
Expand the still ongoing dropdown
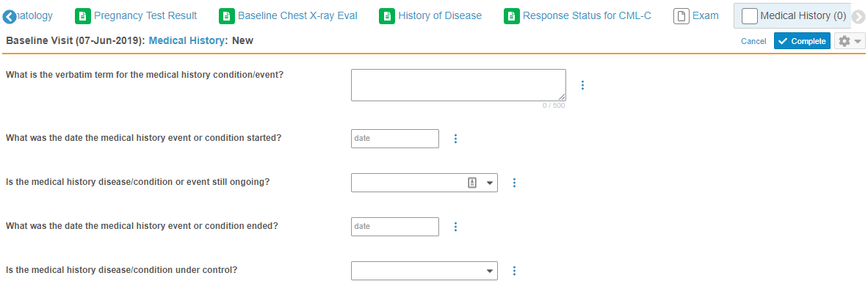click(x=490, y=183)
